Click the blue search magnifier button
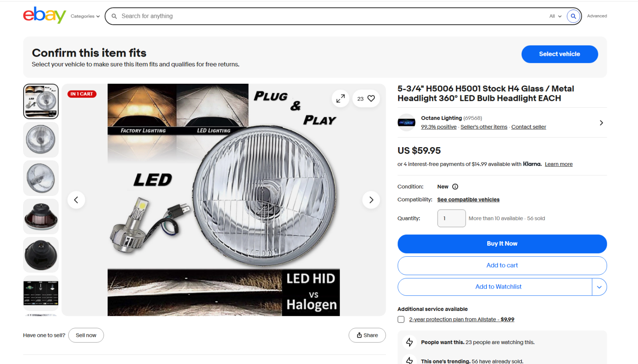This screenshot has height=364, width=638. 573,16
